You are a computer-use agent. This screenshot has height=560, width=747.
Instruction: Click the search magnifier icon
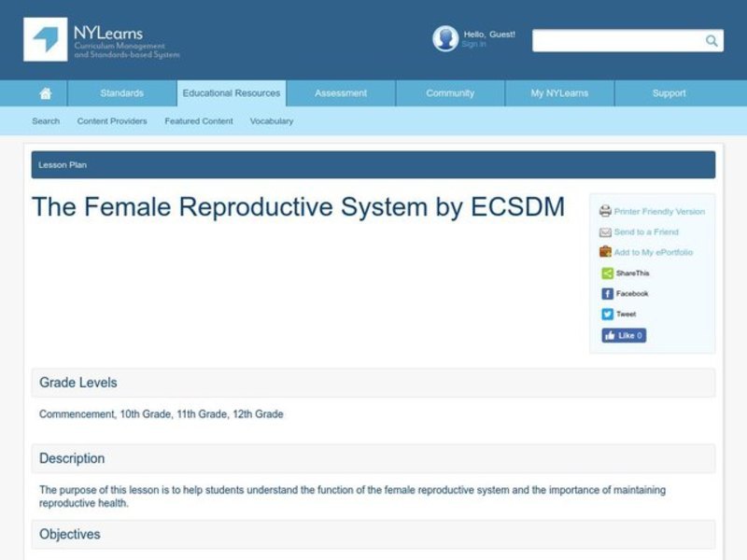[x=711, y=40]
